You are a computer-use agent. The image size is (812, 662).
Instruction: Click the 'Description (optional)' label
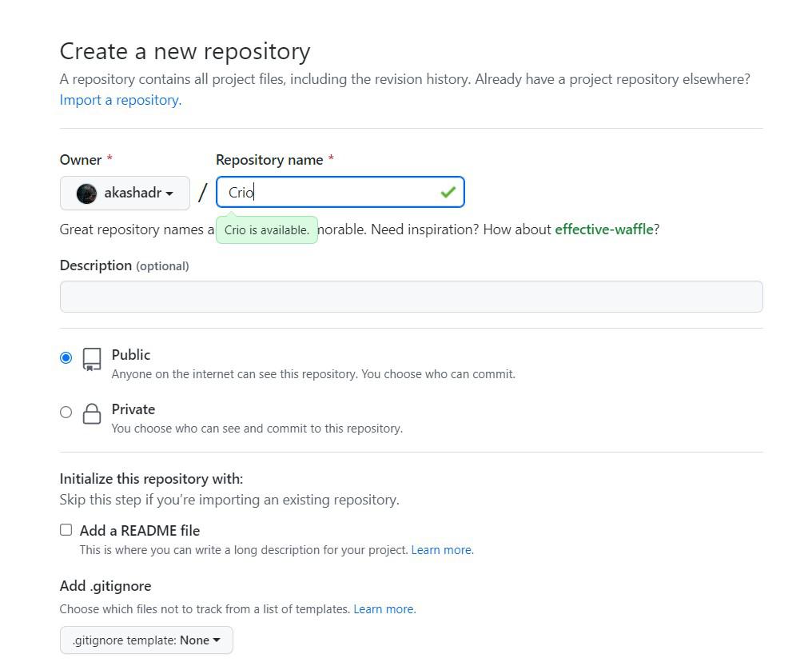click(x=124, y=265)
